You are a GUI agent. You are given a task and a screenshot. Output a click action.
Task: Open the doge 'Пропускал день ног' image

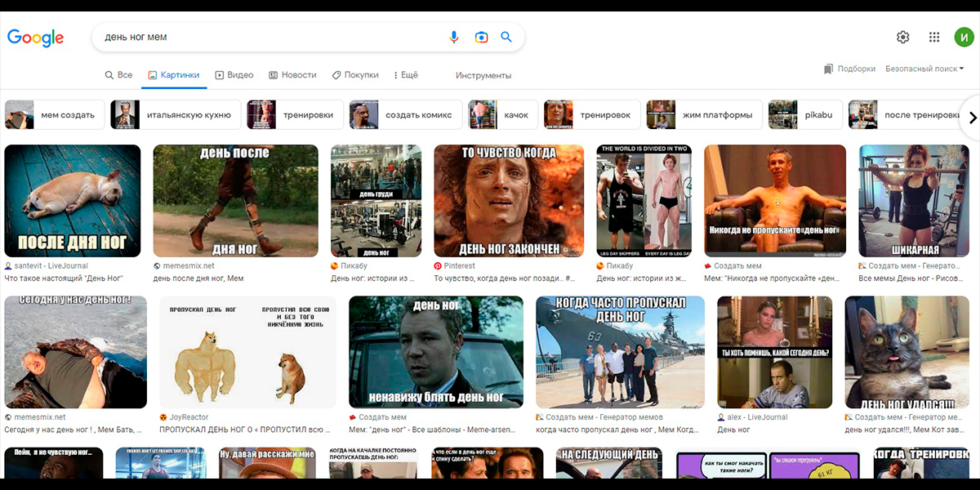(247, 352)
